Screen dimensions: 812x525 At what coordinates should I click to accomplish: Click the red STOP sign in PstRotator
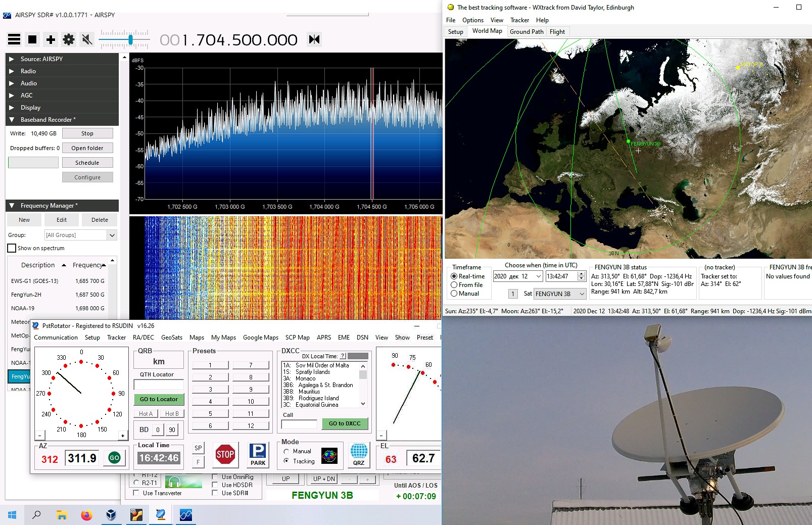225,454
